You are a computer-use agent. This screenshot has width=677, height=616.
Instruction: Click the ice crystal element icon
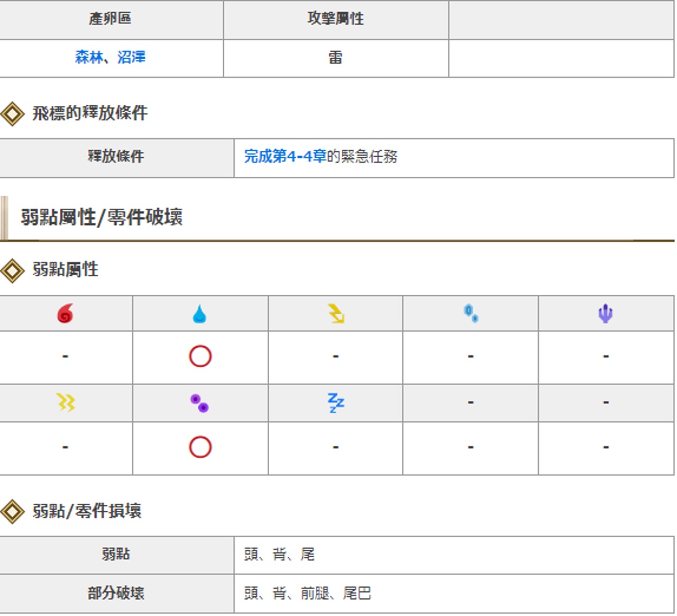tap(471, 313)
